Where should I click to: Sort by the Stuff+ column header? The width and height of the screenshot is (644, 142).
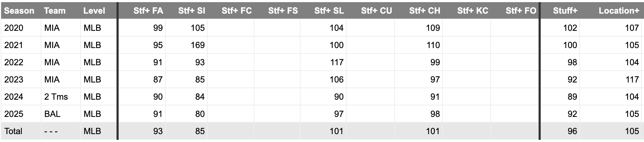click(x=565, y=11)
